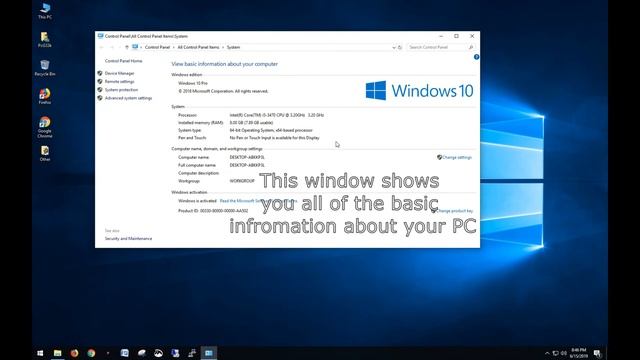Go up one level in Control Panel
This screenshot has width=640, height=360.
tap(127, 47)
